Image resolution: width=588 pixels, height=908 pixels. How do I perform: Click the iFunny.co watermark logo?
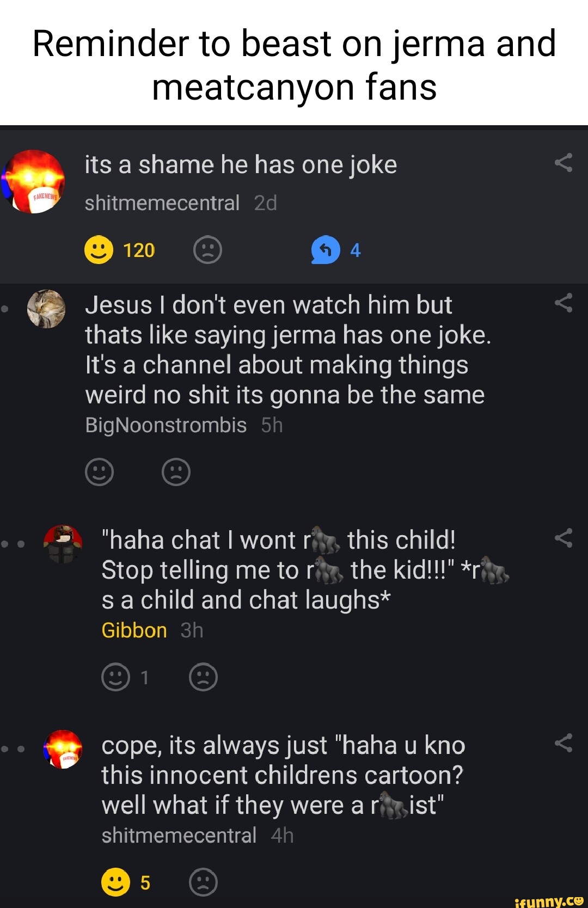[548, 901]
